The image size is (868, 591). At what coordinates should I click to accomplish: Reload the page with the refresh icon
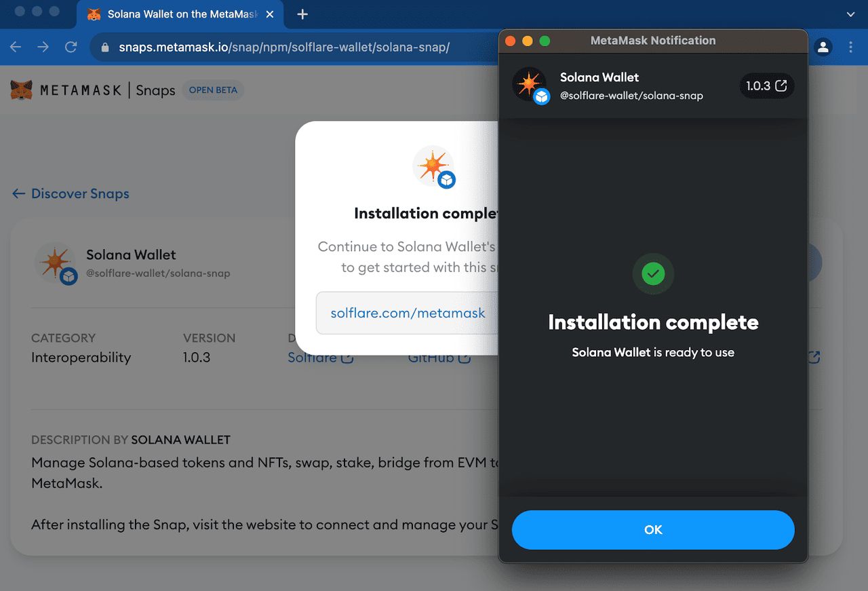click(71, 47)
